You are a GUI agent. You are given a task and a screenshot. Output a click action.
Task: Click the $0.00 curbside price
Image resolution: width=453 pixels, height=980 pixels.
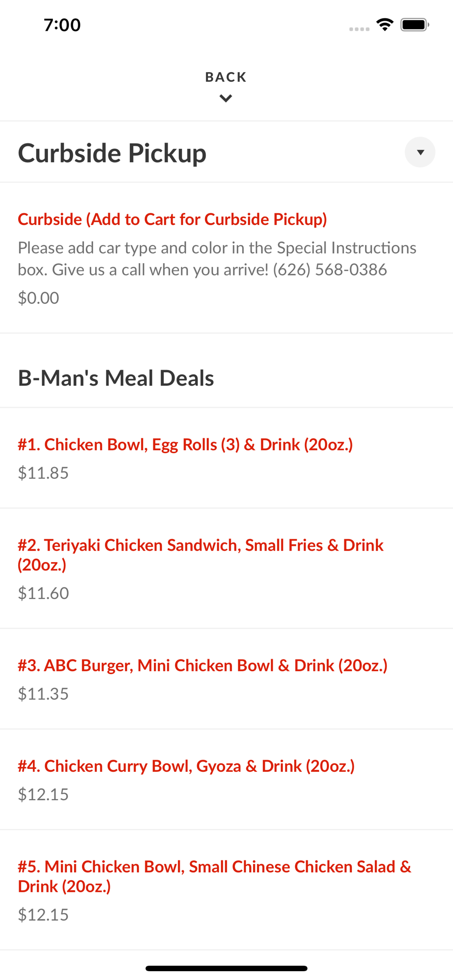pos(39,298)
